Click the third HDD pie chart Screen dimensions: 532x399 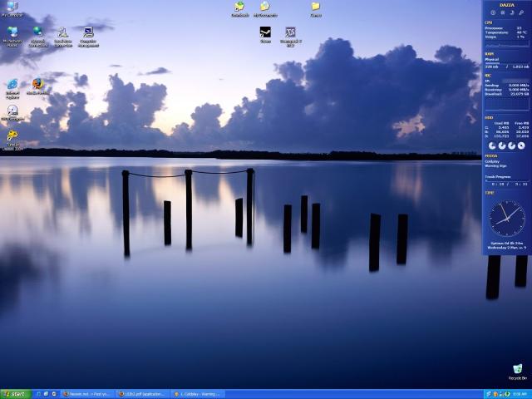(512, 146)
